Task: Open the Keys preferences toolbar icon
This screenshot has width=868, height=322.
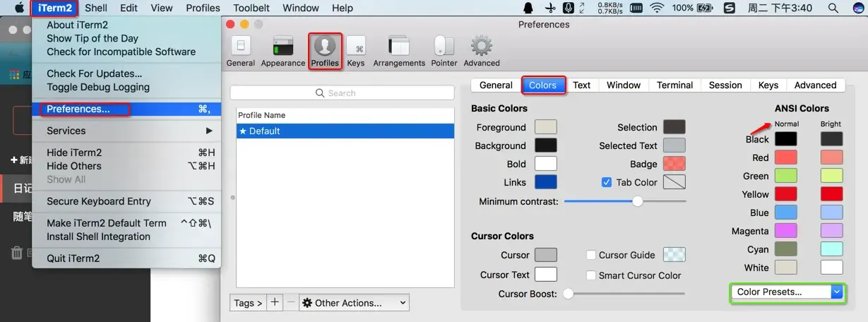Action: click(x=356, y=52)
